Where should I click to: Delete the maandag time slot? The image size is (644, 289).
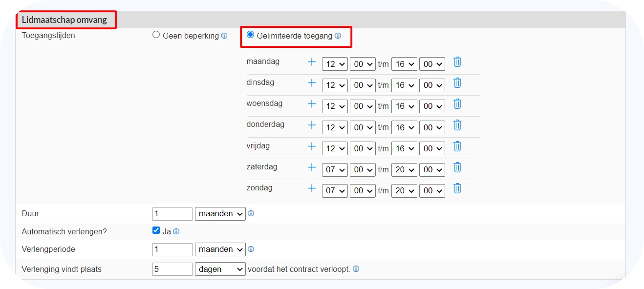tap(457, 62)
